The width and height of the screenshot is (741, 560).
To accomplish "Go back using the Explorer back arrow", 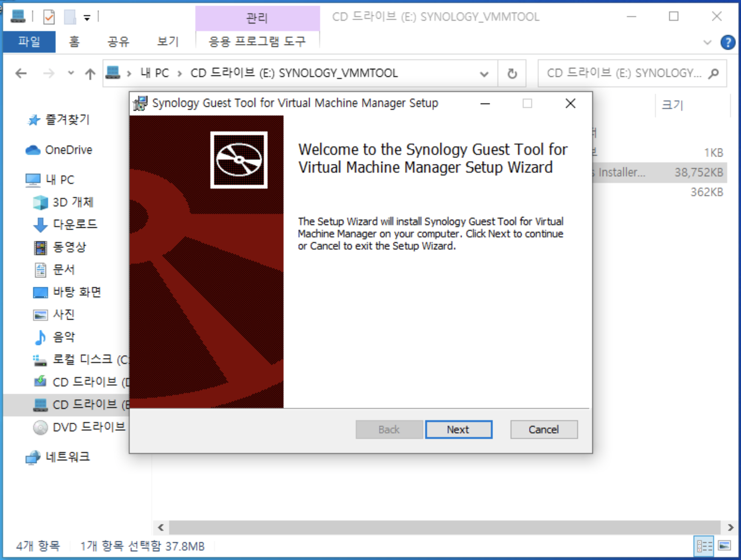I will [21, 73].
